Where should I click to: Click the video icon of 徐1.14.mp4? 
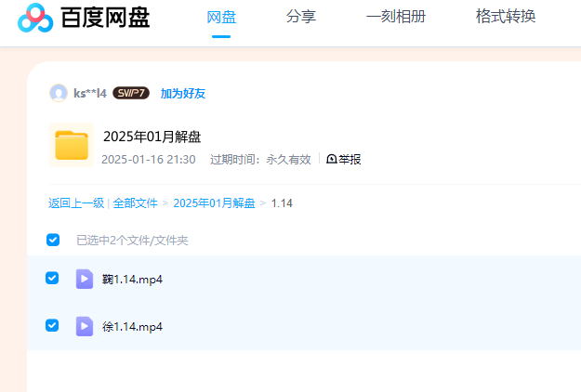(x=85, y=326)
